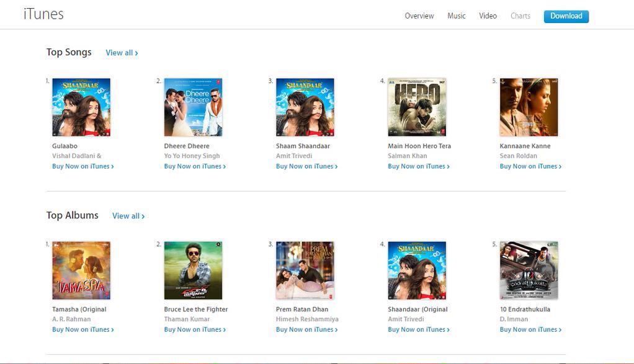634x364 pixels.
Task: Click the Shaam Shaandaar song title
Action: click(x=303, y=146)
